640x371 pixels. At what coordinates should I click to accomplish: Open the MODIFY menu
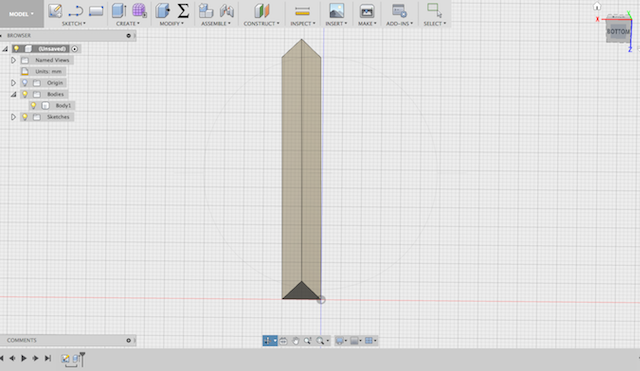coord(171,24)
